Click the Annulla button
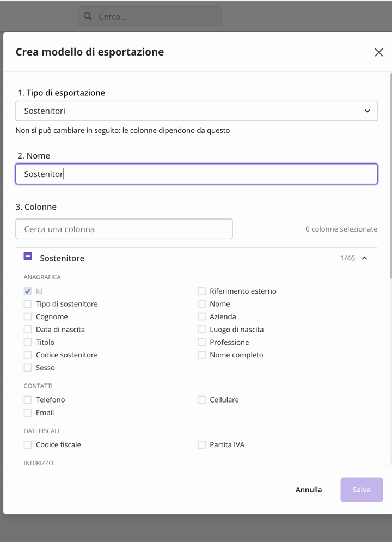 [x=309, y=490]
